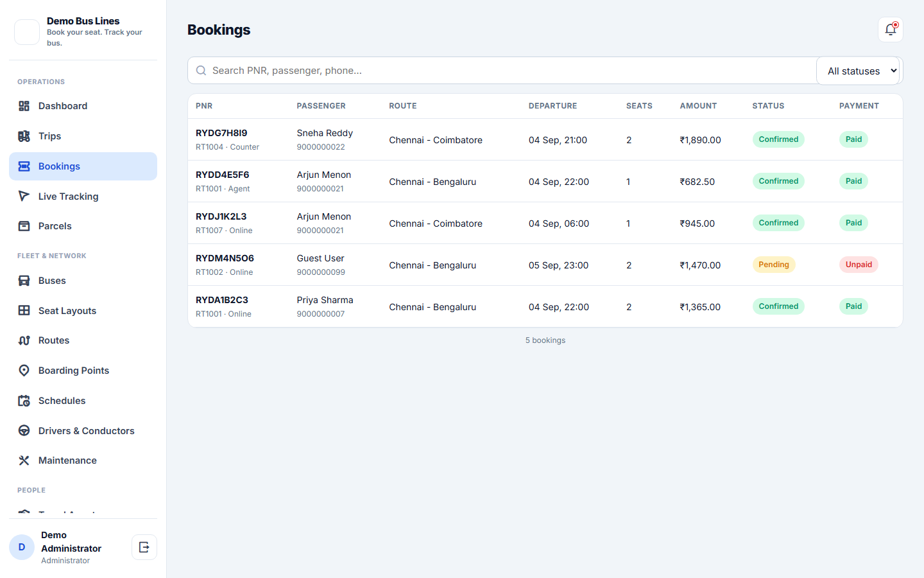Image resolution: width=924 pixels, height=578 pixels.
Task: Click PNR RYDD4E5F6
Action: [x=222, y=175]
